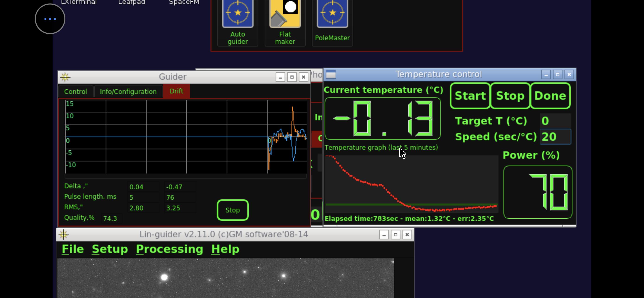The height and width of the screenshot is (298, 644).
Task: Tap the three-dots floating circle button
Action: pos(50,19)
